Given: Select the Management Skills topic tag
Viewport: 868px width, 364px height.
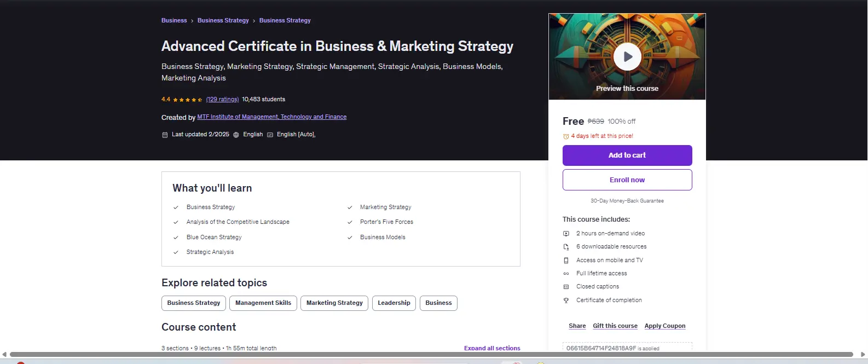Looking at the screenshot, I should 263,303.
